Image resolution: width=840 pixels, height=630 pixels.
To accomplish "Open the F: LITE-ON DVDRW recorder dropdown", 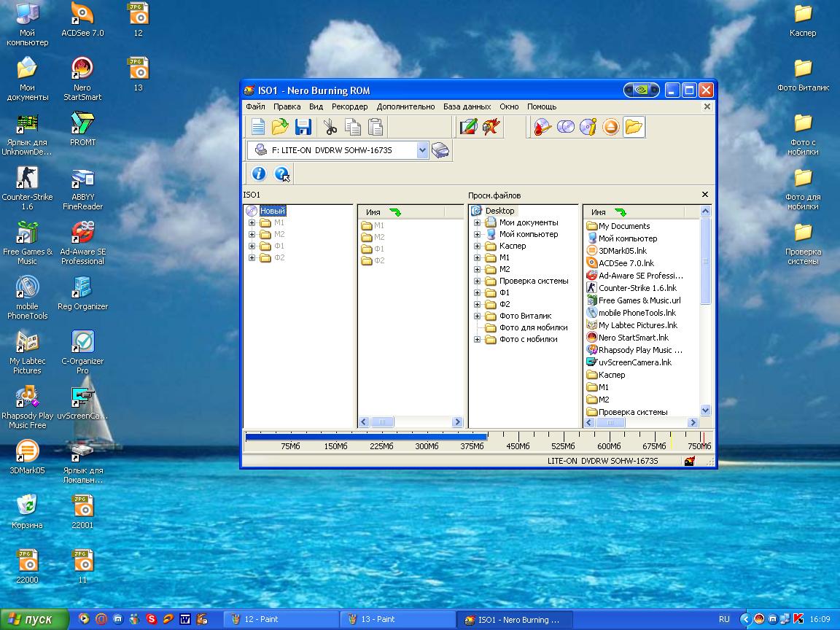I will point(422,150).
